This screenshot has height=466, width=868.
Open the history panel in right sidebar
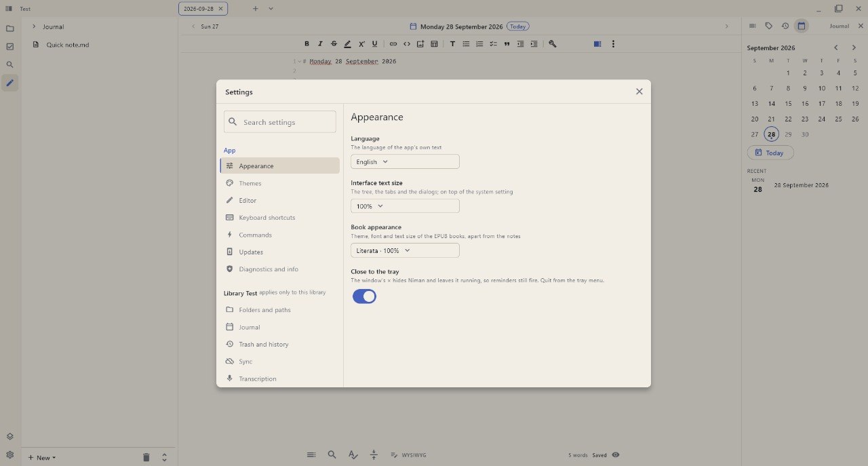[785, 26]
